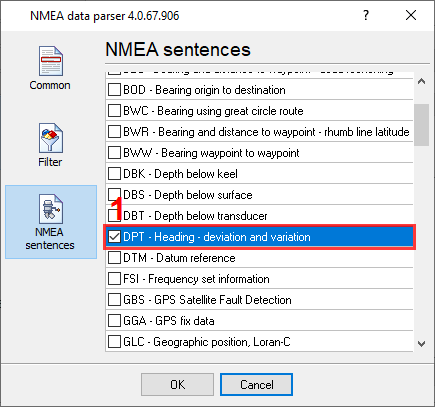The width and height of the screenshot is (435, 407).
Task: Check the GGA GPS fix data box
Action: (114, 321)
